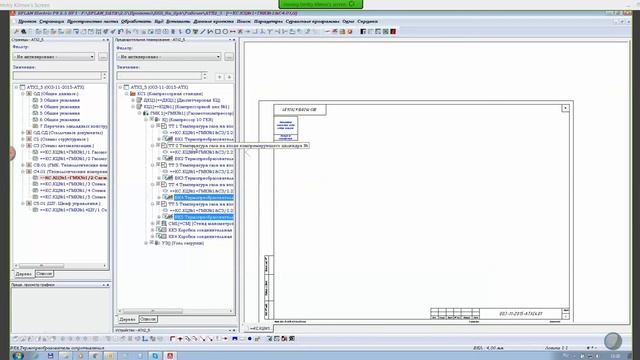Click the document icon next to ТТ 3 row
This screenshot has height=360, width=640.
[x=164, y=165]
